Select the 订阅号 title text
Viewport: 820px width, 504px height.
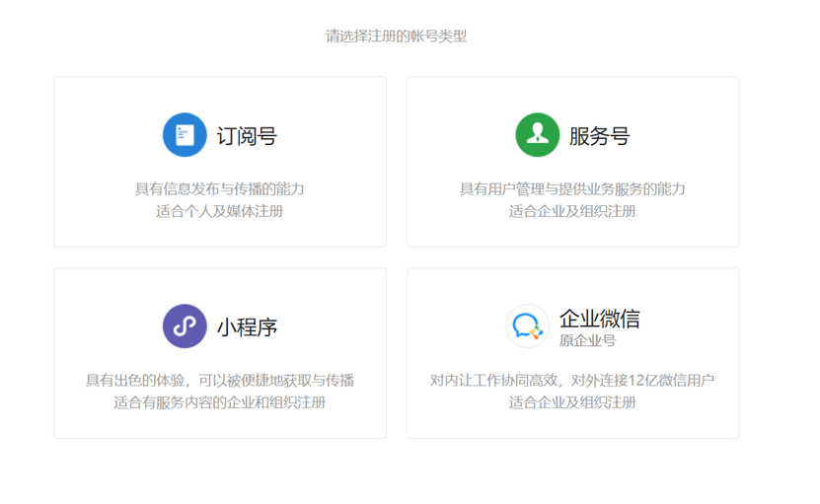[x=247, y=136]
